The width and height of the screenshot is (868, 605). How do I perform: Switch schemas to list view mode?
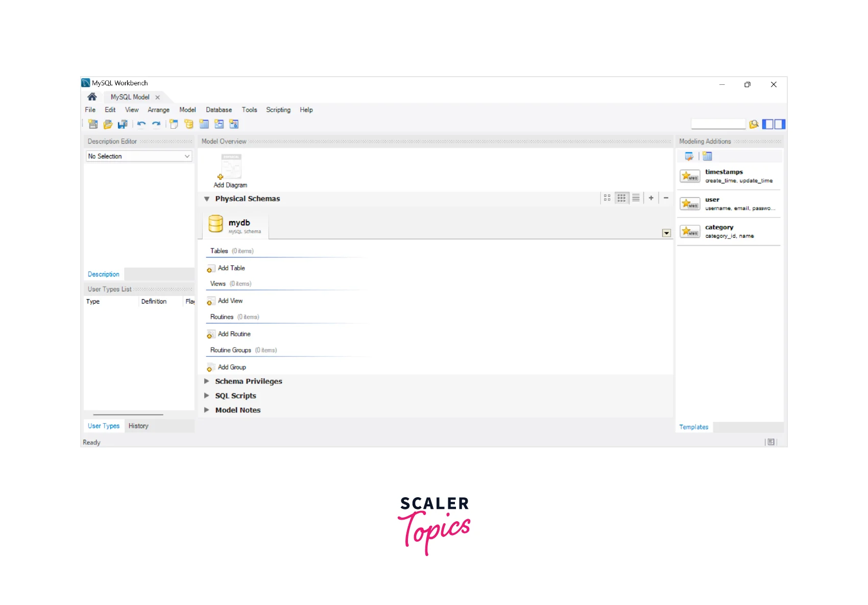[x=636, y=198]
